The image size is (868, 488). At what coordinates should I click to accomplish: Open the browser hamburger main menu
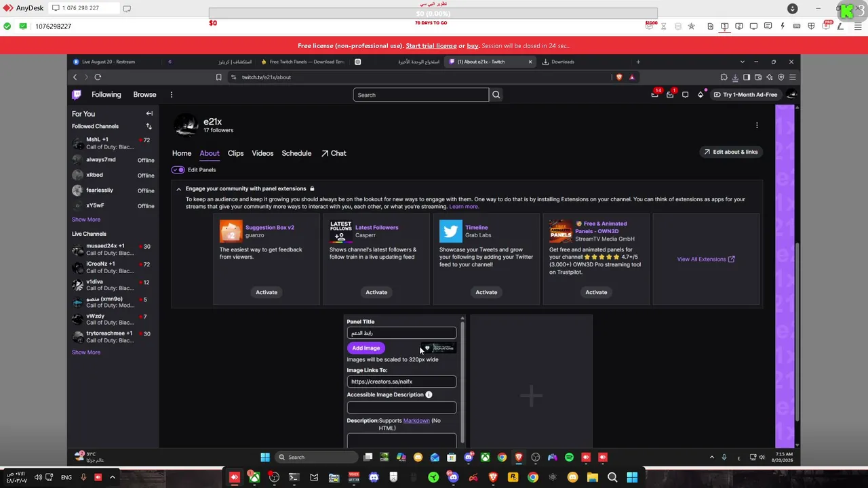tap(792, 77)
